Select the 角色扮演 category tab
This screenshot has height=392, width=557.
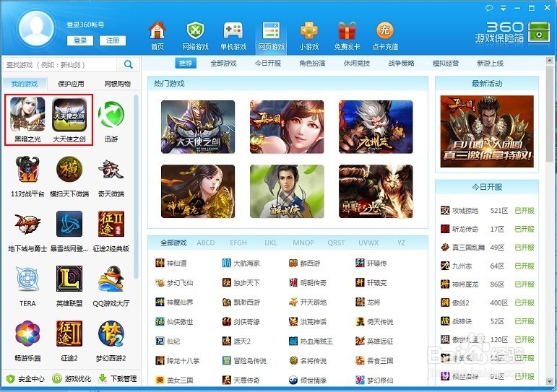click(x=312, y=64)
